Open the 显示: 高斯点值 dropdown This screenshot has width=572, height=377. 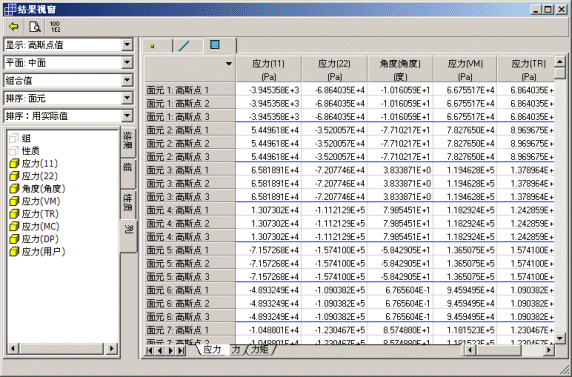(127, 45)
